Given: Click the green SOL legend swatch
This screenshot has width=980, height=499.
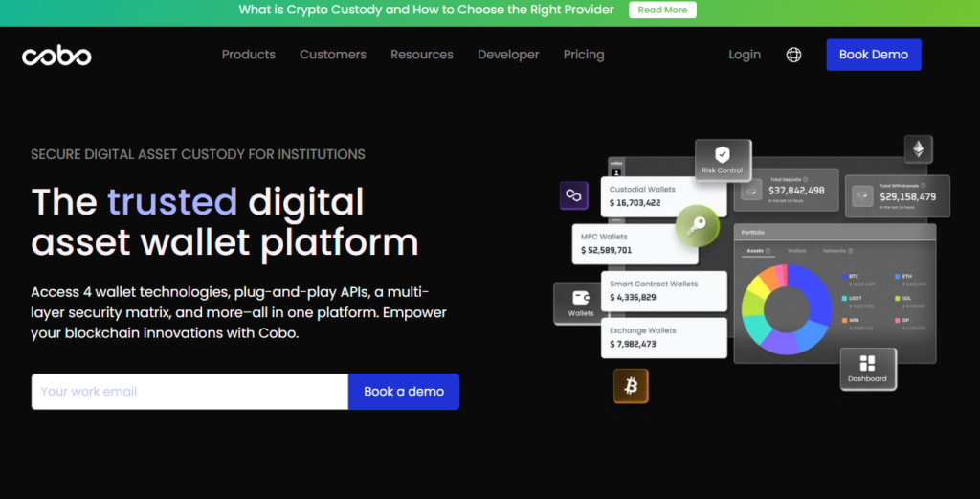Looking at the screenshot, I should (898, 298).
